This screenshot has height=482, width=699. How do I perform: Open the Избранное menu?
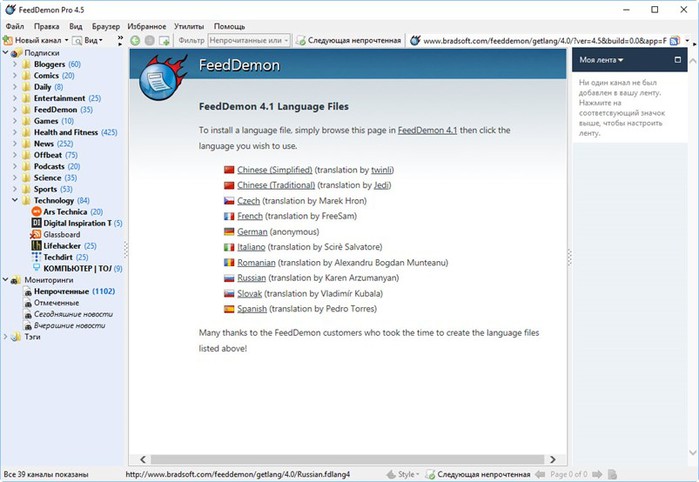[146, 26]
